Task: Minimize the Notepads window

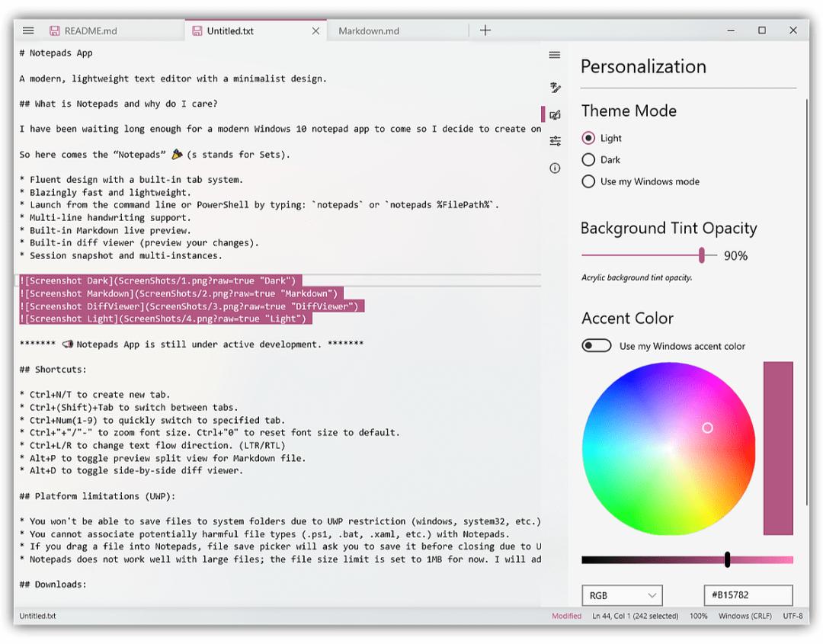Action: click(x=730, y=30)
